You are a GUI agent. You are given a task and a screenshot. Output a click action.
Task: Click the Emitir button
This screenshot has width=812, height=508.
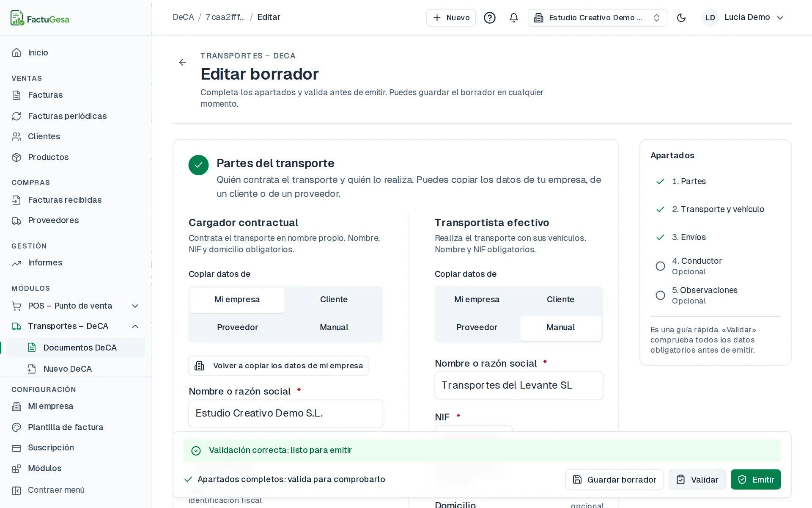point(755,480)
